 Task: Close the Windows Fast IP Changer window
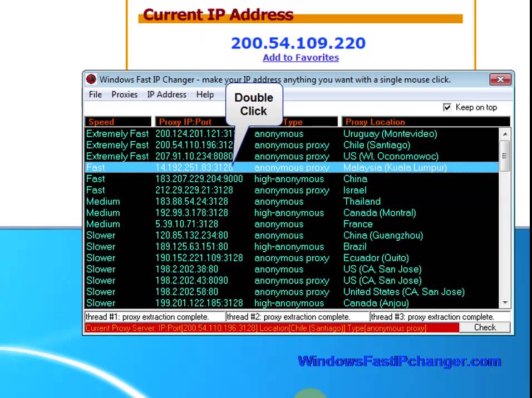click(500, 79)
